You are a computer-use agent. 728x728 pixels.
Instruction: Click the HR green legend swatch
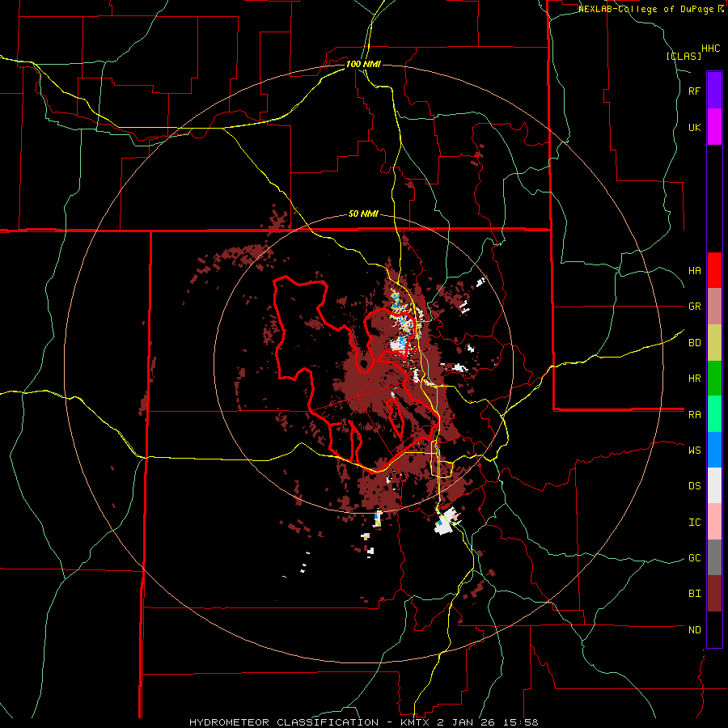714,379
